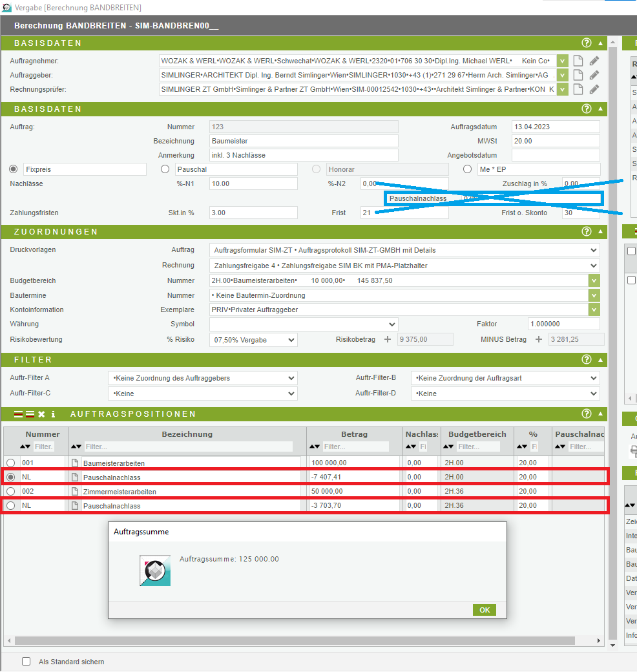Collapse the Filter section

point(601,360)
